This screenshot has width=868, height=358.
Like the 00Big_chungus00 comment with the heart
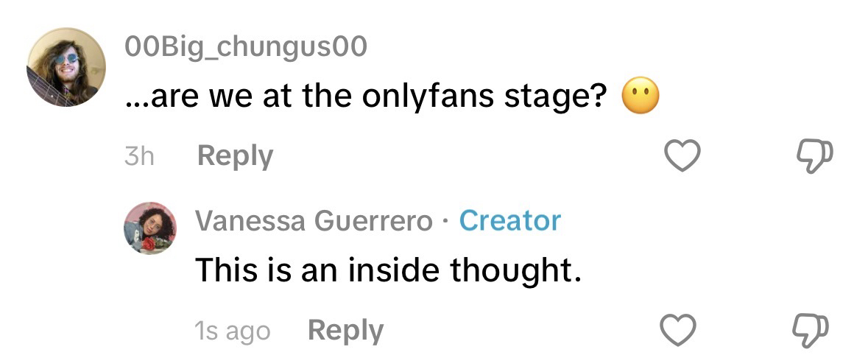682,155
